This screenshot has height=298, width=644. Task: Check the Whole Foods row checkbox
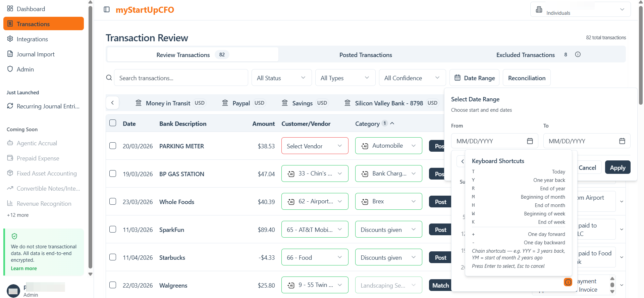click(x=113, y=201)
